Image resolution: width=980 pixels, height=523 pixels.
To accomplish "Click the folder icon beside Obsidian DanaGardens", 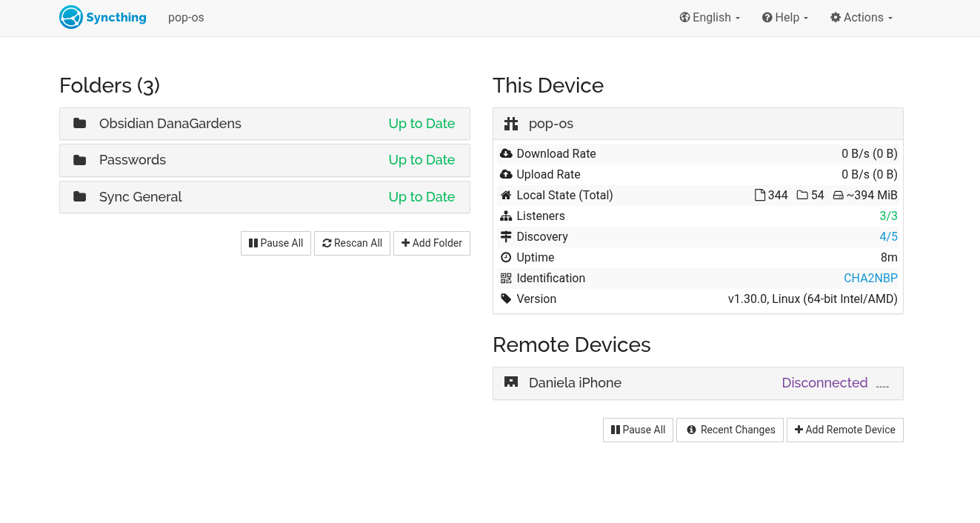I will click(80, 124).
